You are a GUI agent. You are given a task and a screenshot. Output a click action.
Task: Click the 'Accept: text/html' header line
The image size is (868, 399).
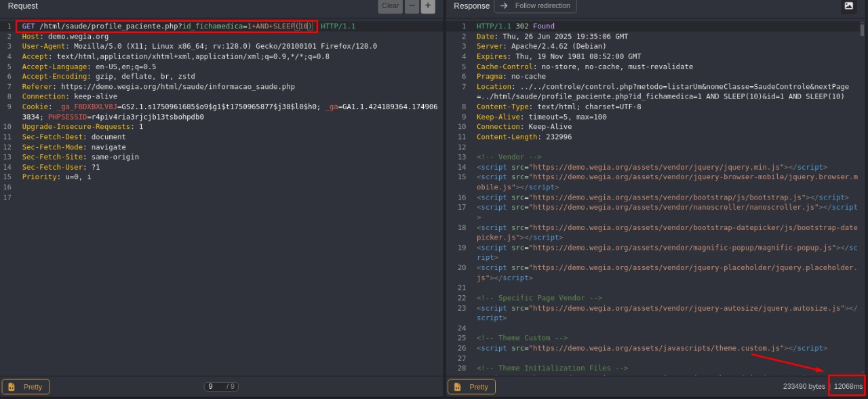176,56
